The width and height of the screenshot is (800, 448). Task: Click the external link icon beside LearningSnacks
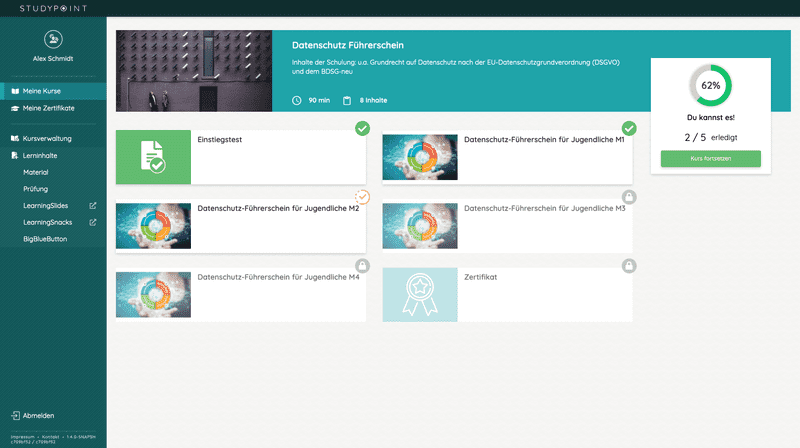[x=93, y=223]
